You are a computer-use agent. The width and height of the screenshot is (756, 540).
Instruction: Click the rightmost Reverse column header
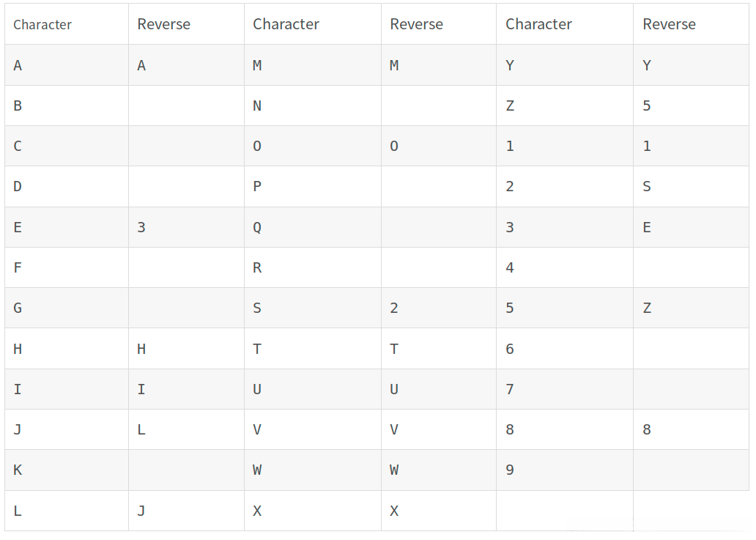669,24
